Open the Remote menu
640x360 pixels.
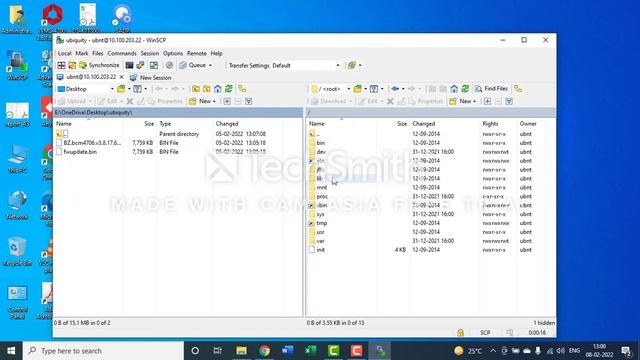point(197,53)
